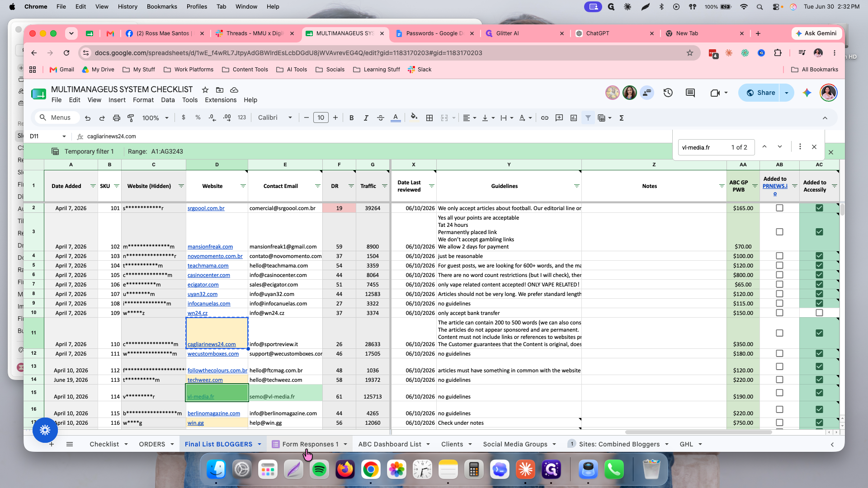Image resolution: width=868 pixels, height=488 pixels.
Task: Select the Paint format tool
Action: (131, 118)
